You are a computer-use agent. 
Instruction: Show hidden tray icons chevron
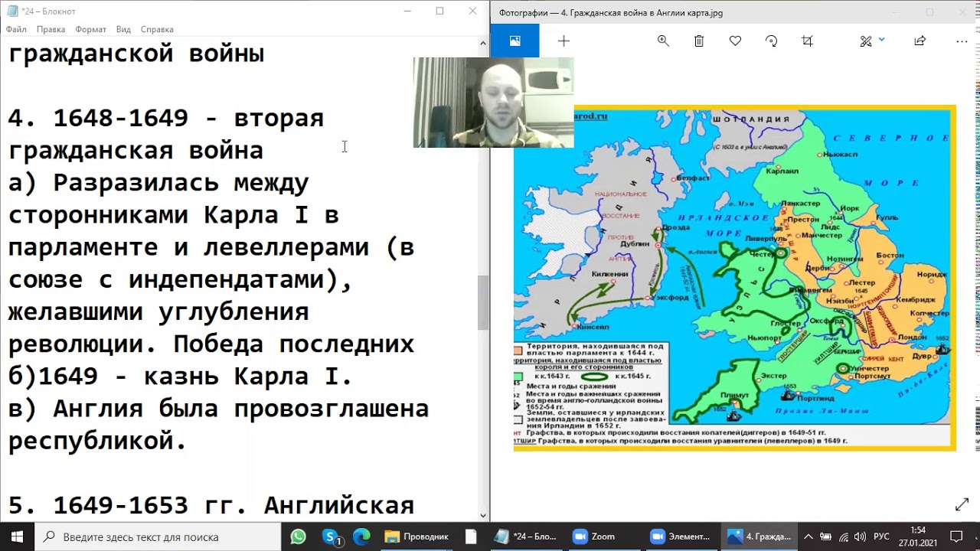click(x=807, y=536)
